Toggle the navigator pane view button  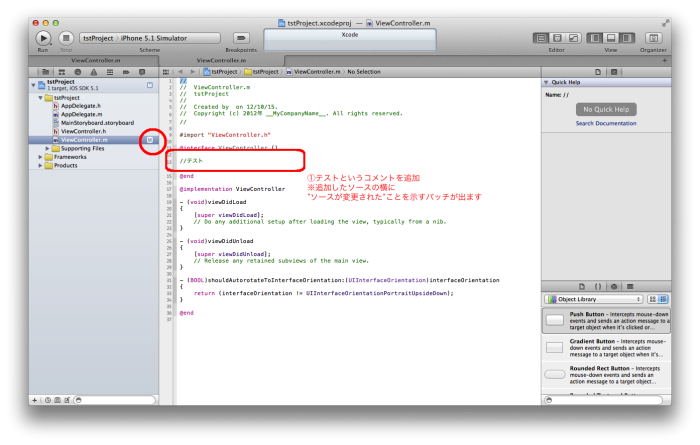595,38
